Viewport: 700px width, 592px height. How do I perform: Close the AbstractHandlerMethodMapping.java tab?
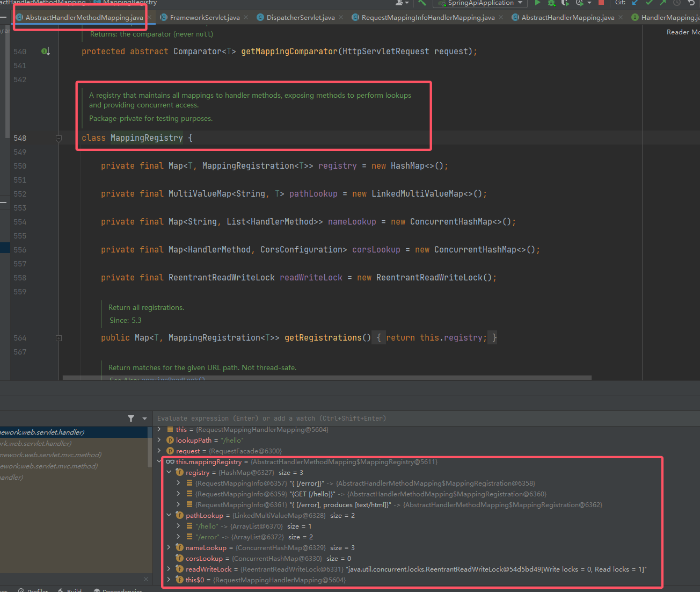(x=150, y=18)
